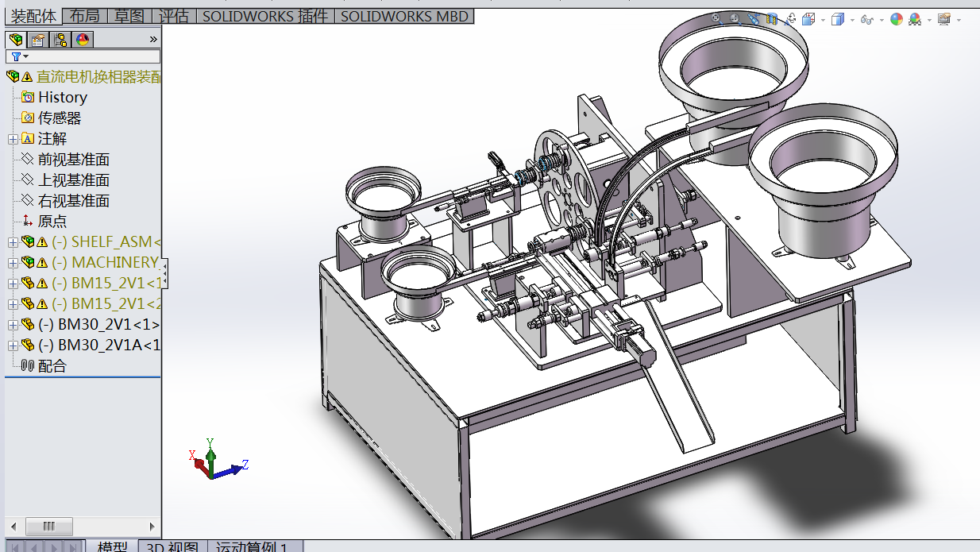Screen dimensions: 980x552
Task: Click the filter funnel icon above the tree
Action: 16,56
